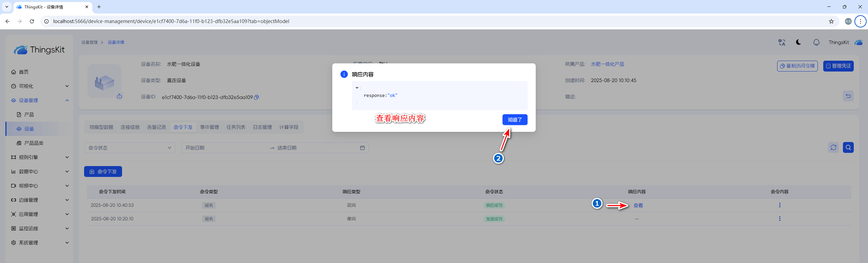Open more options for 10:40:53 command row
This screenshot has width=868, height=263.
(780, 205)
